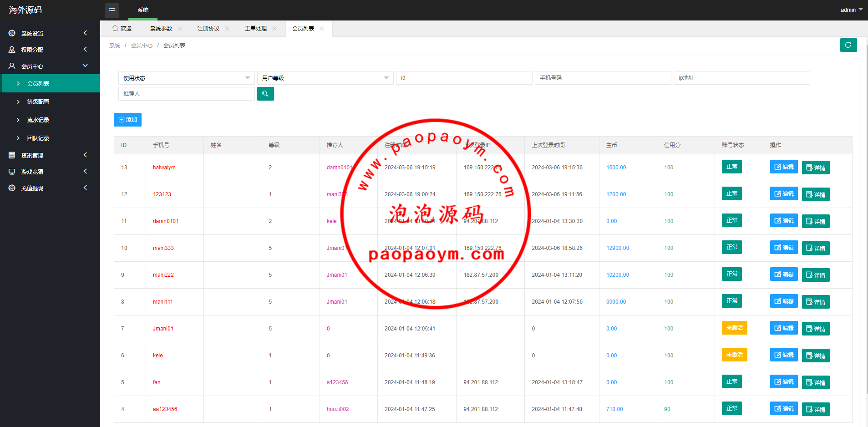868x427 pixels.
Task: Open details for member 123123
Action: 816,194
